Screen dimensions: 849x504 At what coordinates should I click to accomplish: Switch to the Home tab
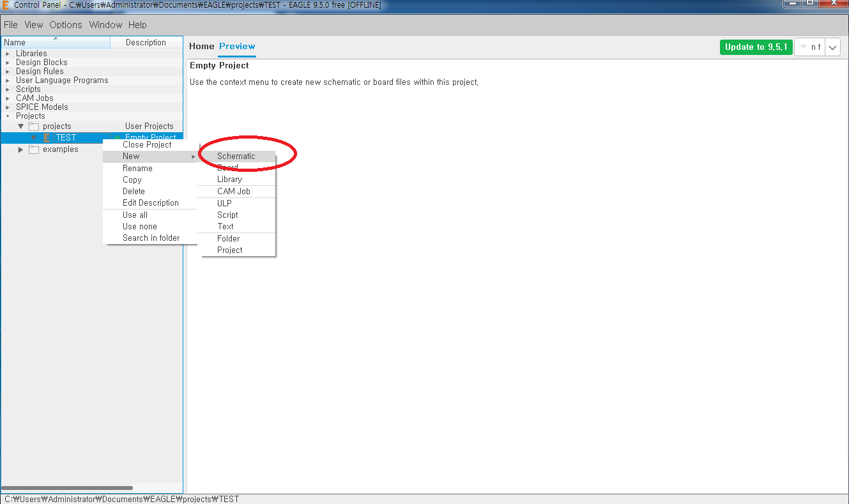pos(202,46)
